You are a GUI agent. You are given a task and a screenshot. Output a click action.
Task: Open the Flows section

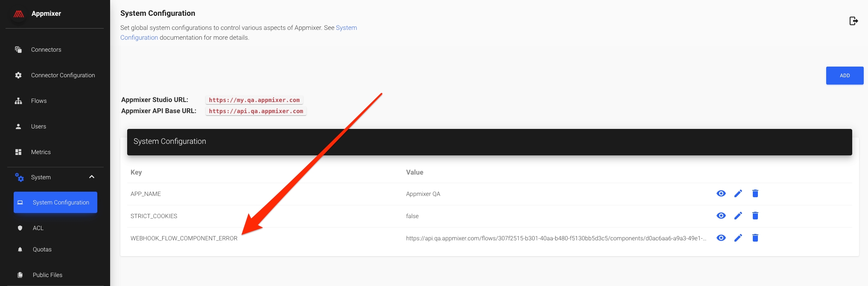pos(39,101)
